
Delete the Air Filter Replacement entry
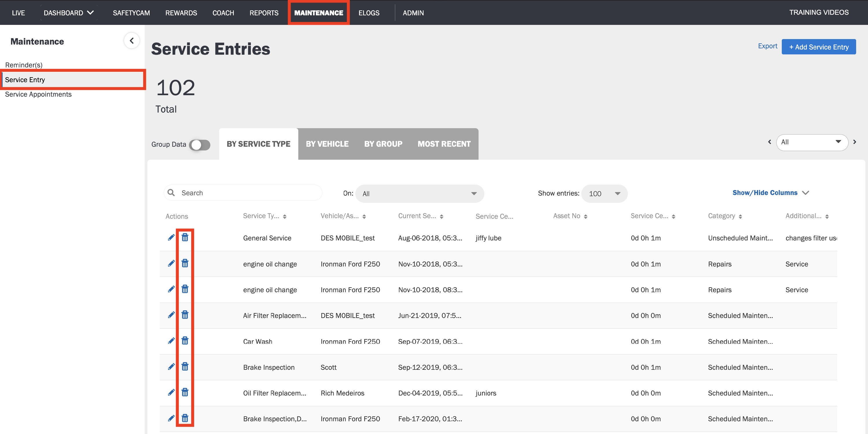pyautogui.click(x=185, y=315)
